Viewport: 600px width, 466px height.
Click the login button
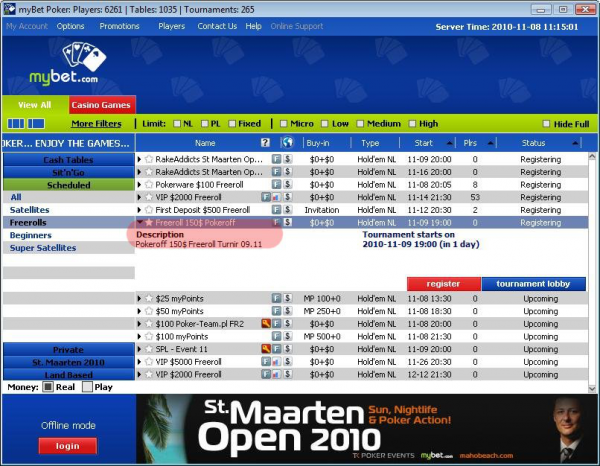(x=68, y=446)
